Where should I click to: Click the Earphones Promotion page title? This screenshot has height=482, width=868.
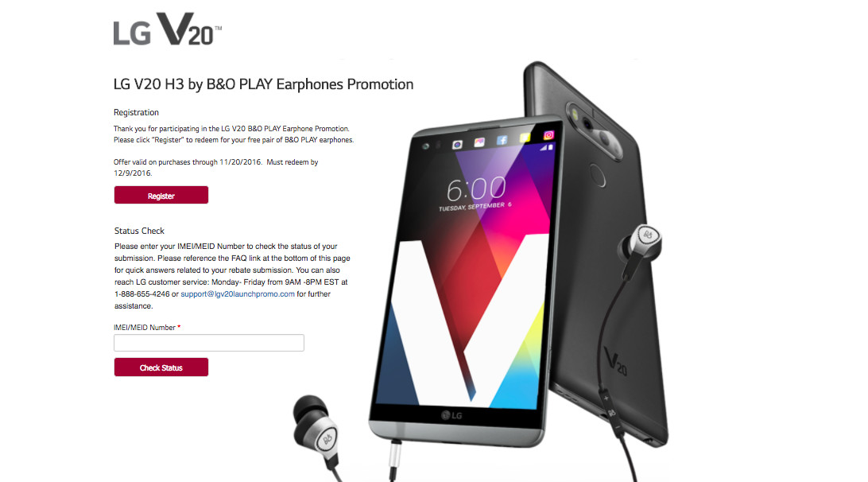[264, 84]
